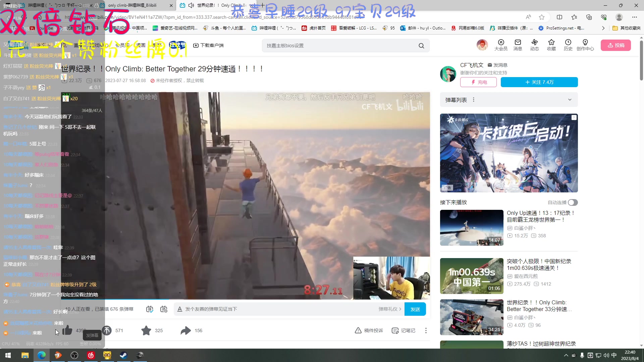Add page to favorites star in address bar

tap(542, 17)
